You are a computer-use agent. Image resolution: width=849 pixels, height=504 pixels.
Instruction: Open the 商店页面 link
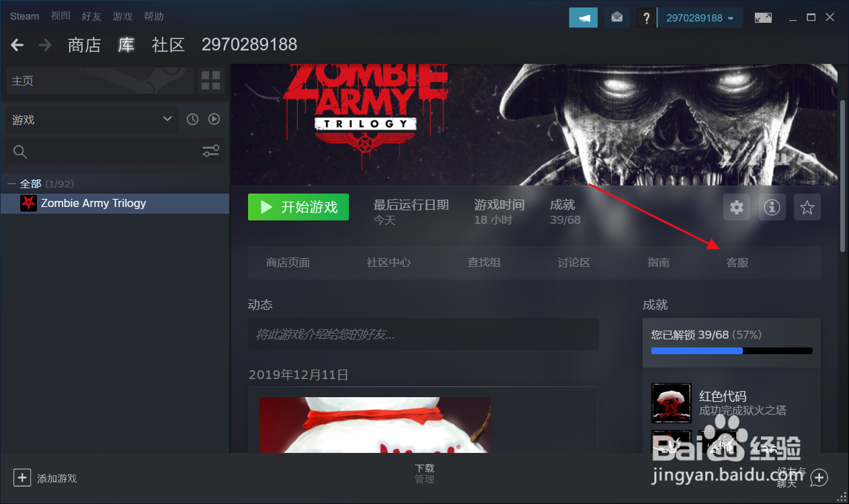coord(288,263)
